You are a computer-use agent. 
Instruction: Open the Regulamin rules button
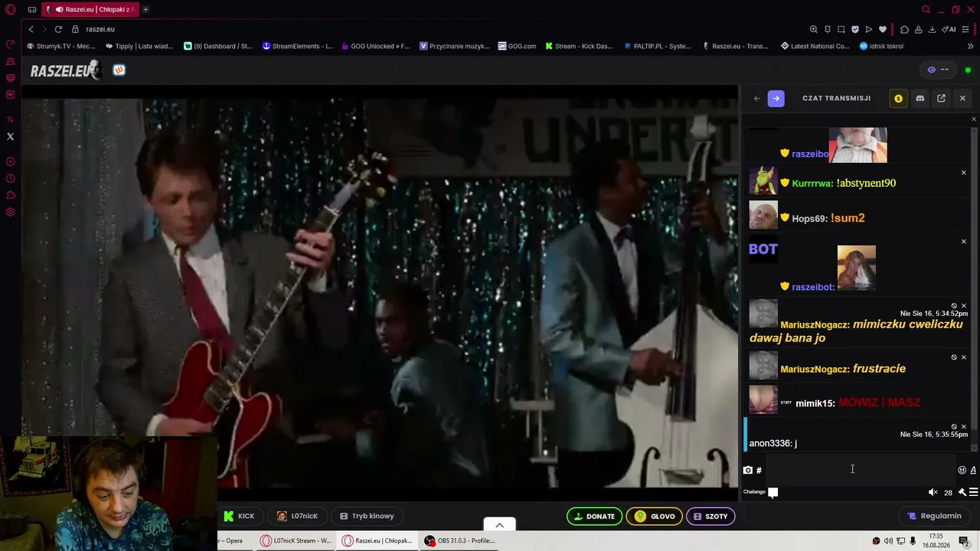point(934,516)
